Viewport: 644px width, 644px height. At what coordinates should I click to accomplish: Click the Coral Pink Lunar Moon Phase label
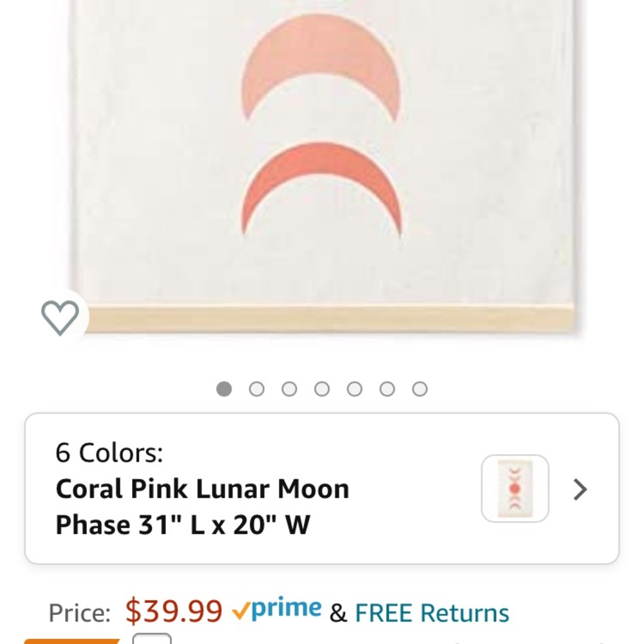point(202,506)
